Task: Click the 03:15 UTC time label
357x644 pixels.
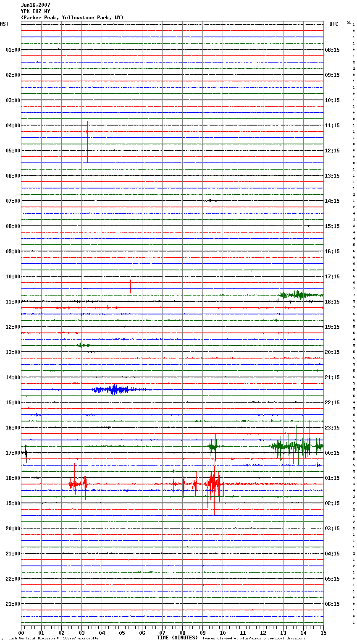Action: tap(332, 529)
